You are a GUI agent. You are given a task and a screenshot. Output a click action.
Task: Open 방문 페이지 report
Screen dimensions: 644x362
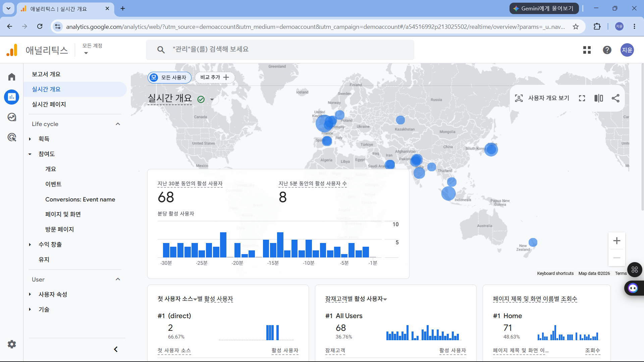(60, 229)
